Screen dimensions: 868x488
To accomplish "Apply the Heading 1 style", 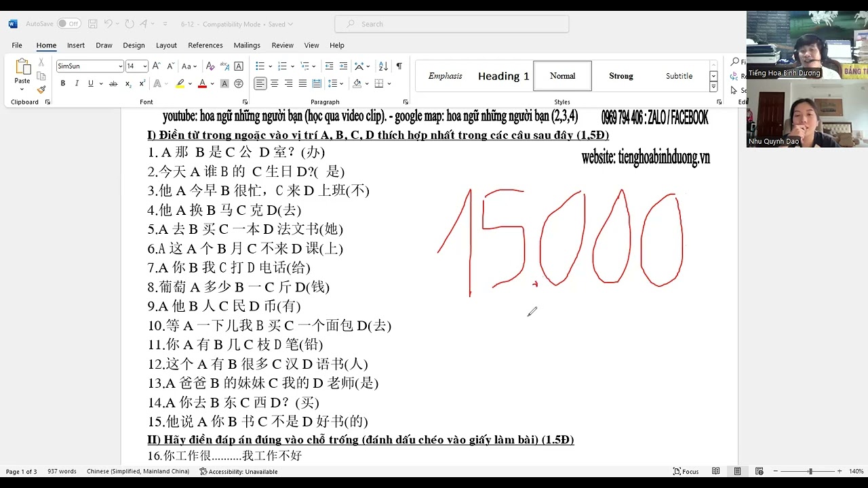I will click(x=503, y=76).
